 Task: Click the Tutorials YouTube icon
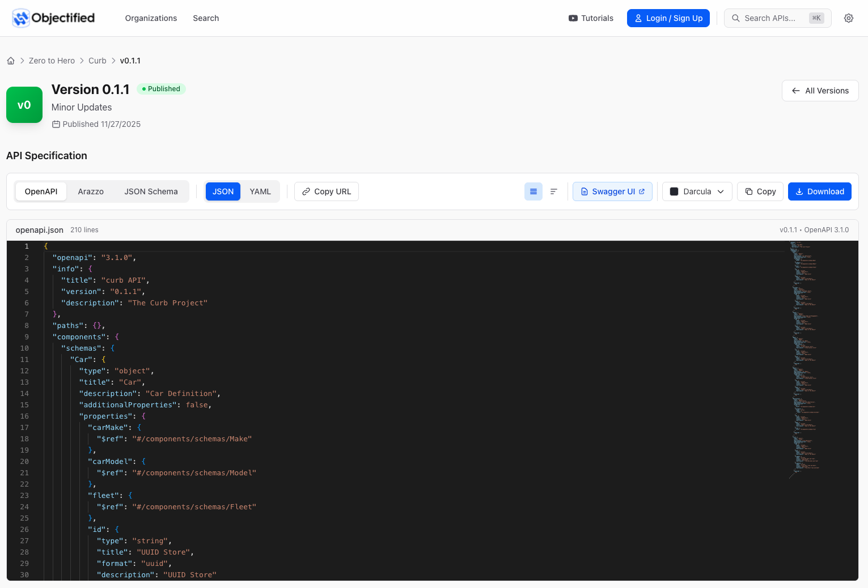coord(573,18)
